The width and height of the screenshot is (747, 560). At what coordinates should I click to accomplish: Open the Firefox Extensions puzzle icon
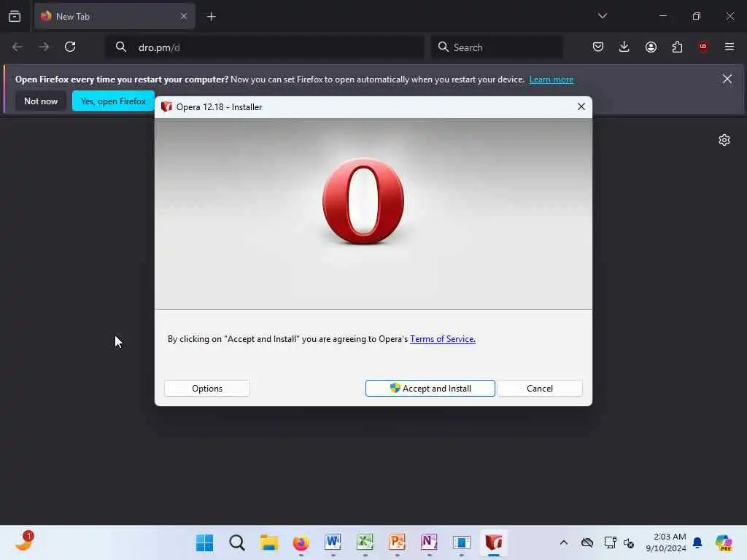[677, 47]
